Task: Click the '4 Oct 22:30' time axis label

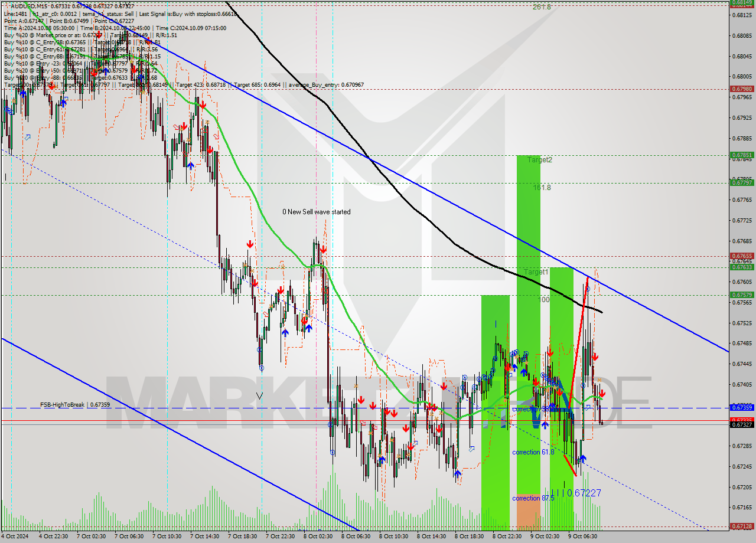Action: [x=53, y=537]
